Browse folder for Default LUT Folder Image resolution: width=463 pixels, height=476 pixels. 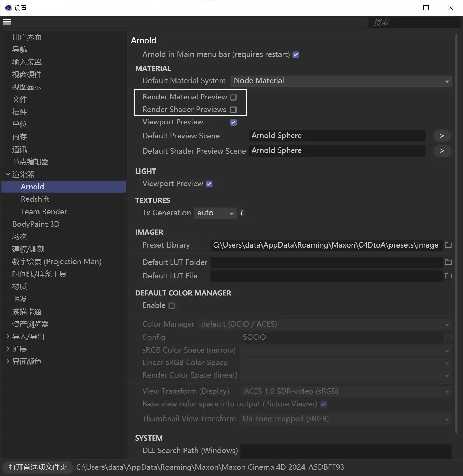[448, 262]
